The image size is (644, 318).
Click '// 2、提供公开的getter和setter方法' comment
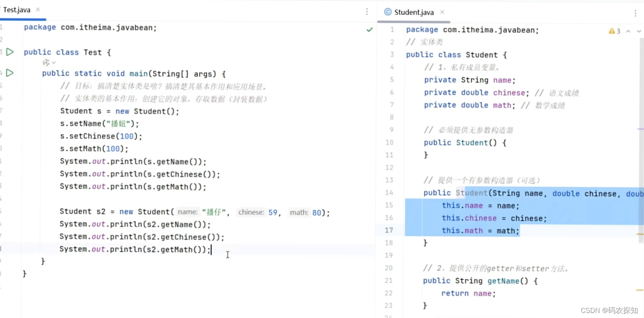496,268
